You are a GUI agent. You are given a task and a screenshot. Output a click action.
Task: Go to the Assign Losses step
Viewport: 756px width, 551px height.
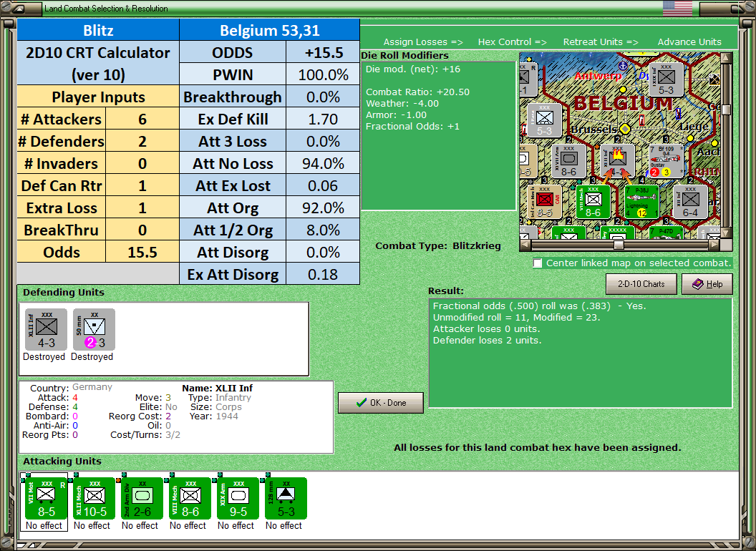click(x=423, y=42)
